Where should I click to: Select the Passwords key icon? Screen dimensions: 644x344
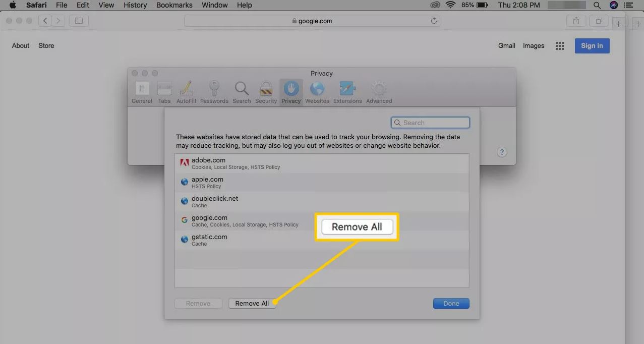pos(214,92)
